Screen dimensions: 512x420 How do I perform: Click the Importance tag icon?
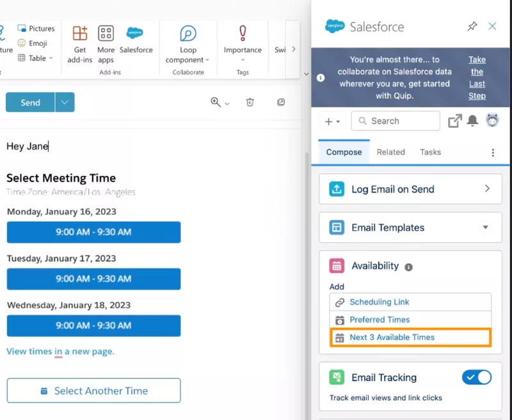click(243, 33)
